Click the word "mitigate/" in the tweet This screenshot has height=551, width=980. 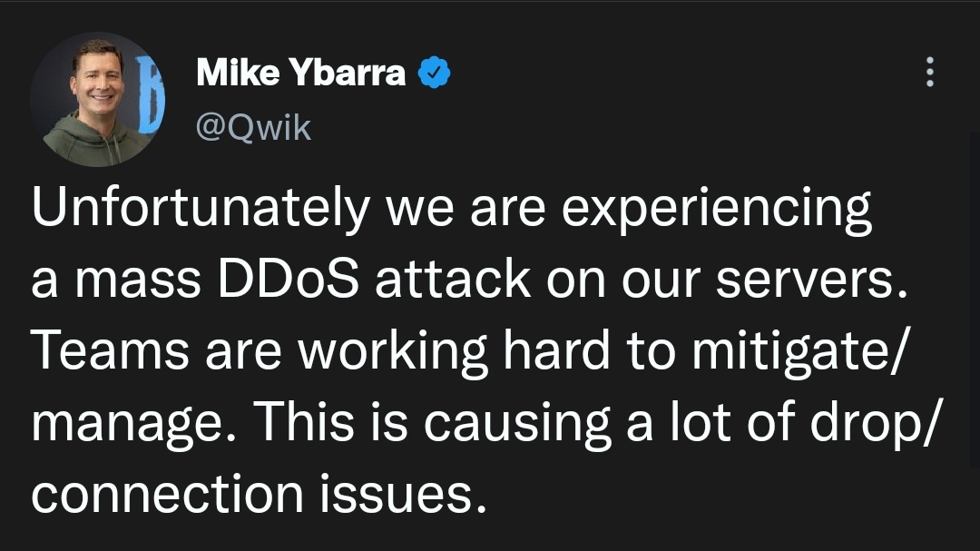point(799,352)
